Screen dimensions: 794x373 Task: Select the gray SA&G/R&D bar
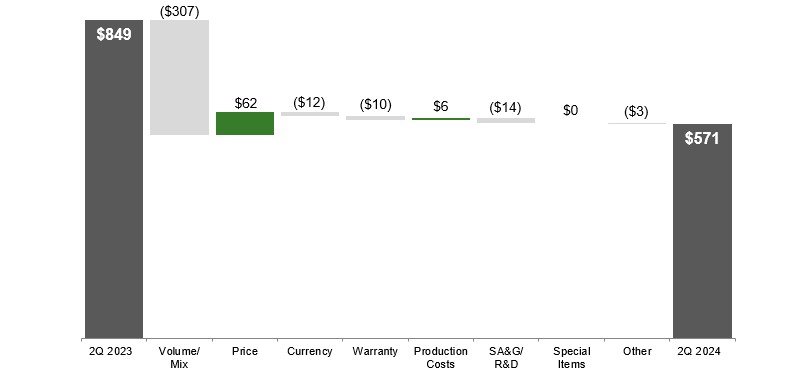coord(506,120)
